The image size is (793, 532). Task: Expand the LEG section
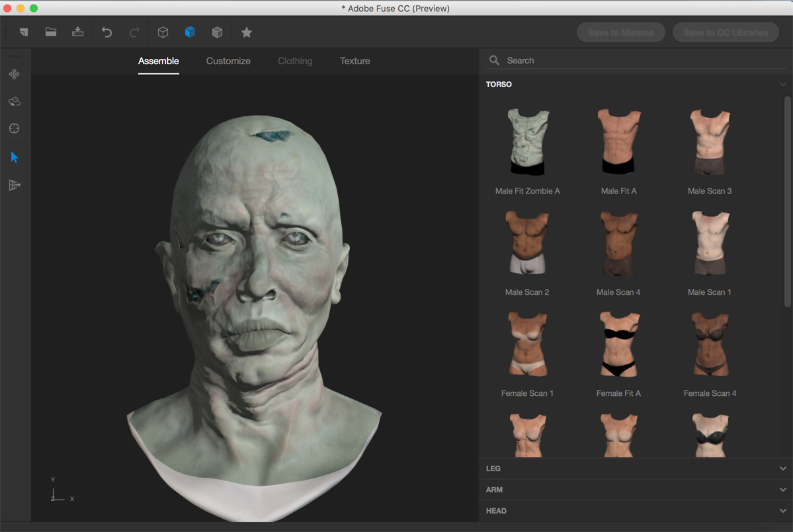click(636, 469)
